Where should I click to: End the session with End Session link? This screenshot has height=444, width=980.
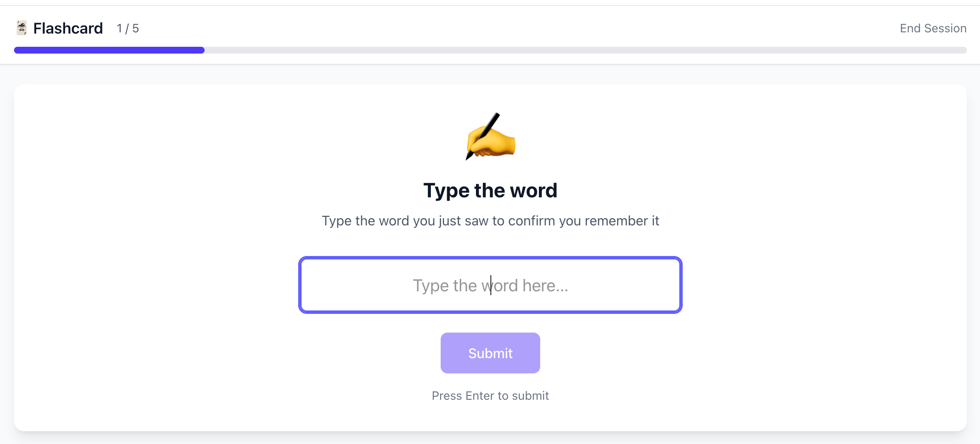point(933,28)
